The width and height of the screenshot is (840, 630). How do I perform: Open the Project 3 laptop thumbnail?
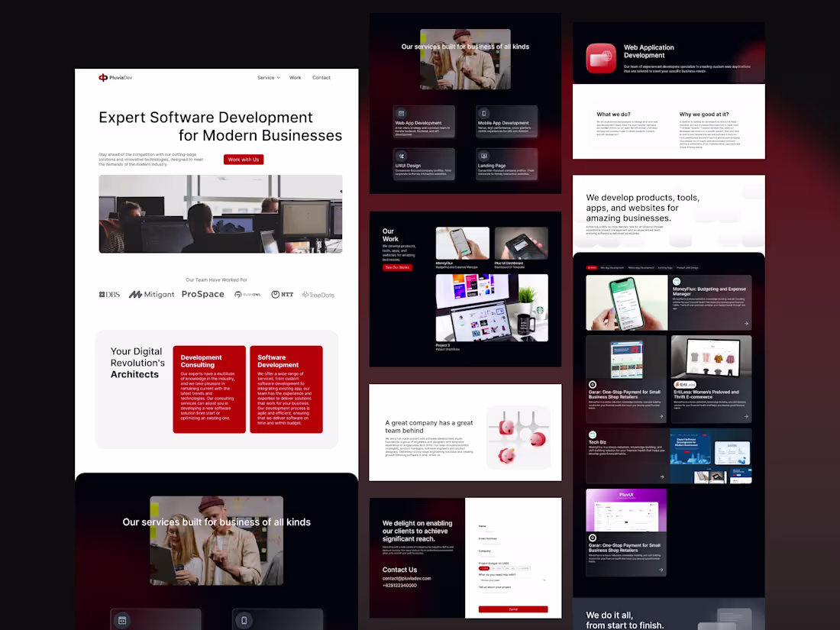coord(492,308)
